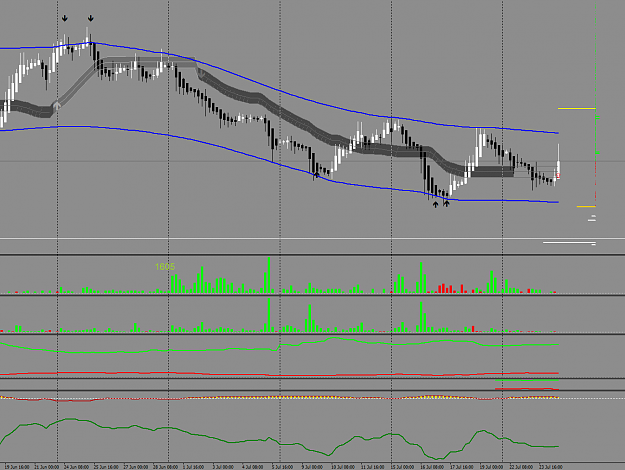The height and width of the screenshot is (470, 625).
Task: Click the time axis label 24 Jun 08:00
Action: (x=77, y=467)
